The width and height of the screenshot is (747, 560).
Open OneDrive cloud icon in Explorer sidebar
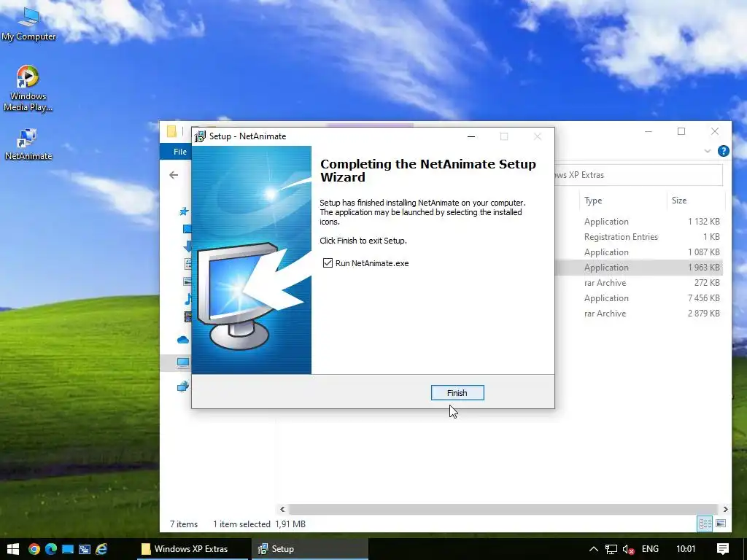(183, 340)
